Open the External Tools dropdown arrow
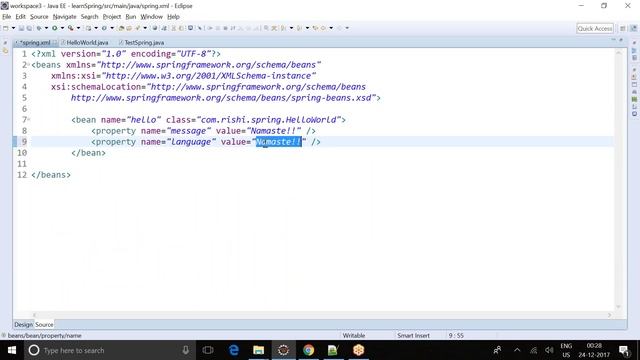The image size is (640, 360). 78,28
